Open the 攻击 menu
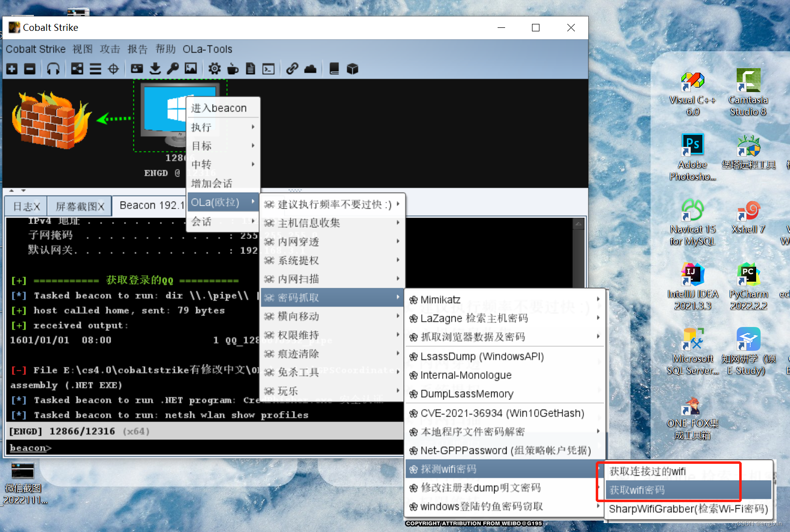Viewport: 790px width, 532px height. pos(110,49)
